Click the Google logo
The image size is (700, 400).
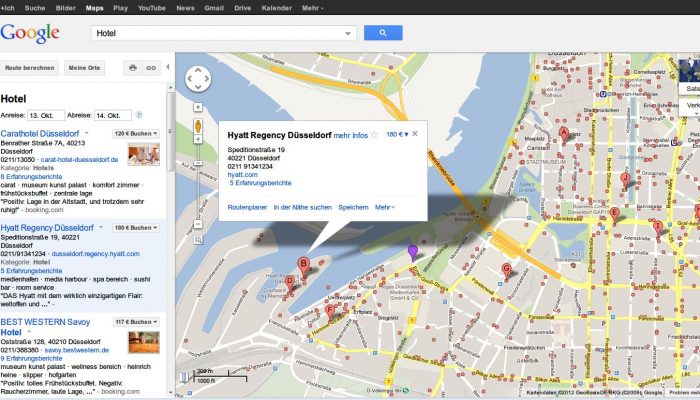pyautogui.click(x=30, y=33)
